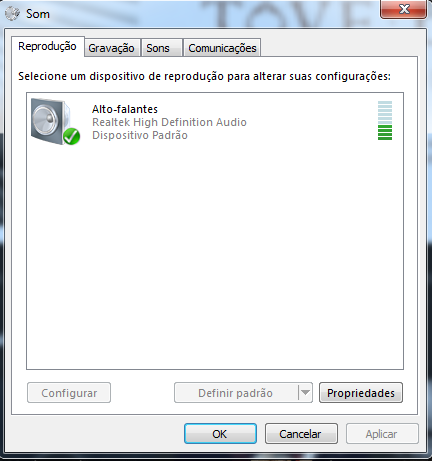
Task: Click the Dispositivo Padrão status label
Action: [x=140, y=135]
